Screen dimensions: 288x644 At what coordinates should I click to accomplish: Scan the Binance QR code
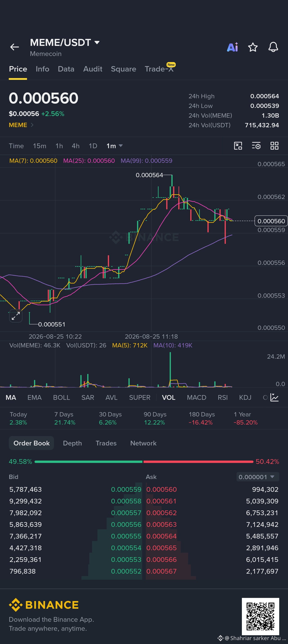[x=260, y=616]
